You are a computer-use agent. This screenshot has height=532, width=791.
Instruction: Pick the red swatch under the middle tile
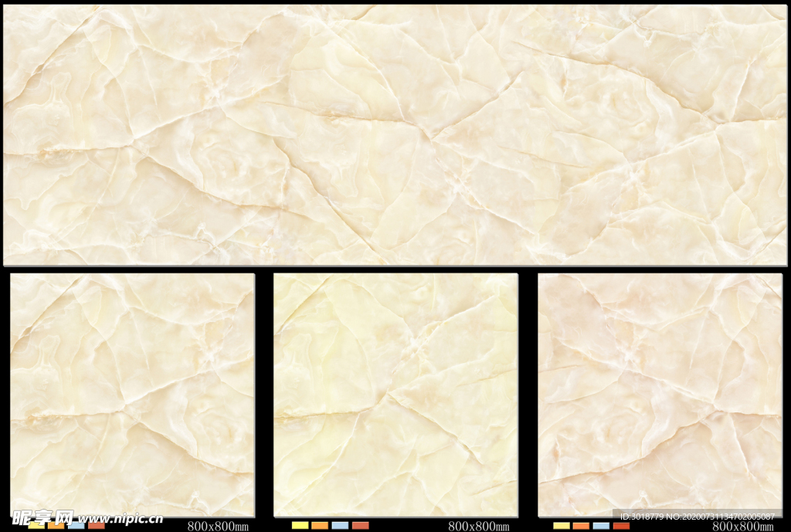(x=360, y=526)
